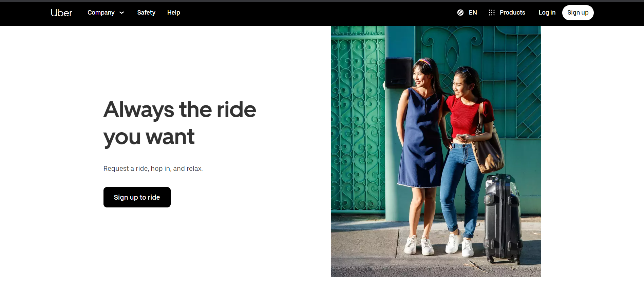644x302 pixels.
Task: Click the Products grid dots icon
Action: 492,13
